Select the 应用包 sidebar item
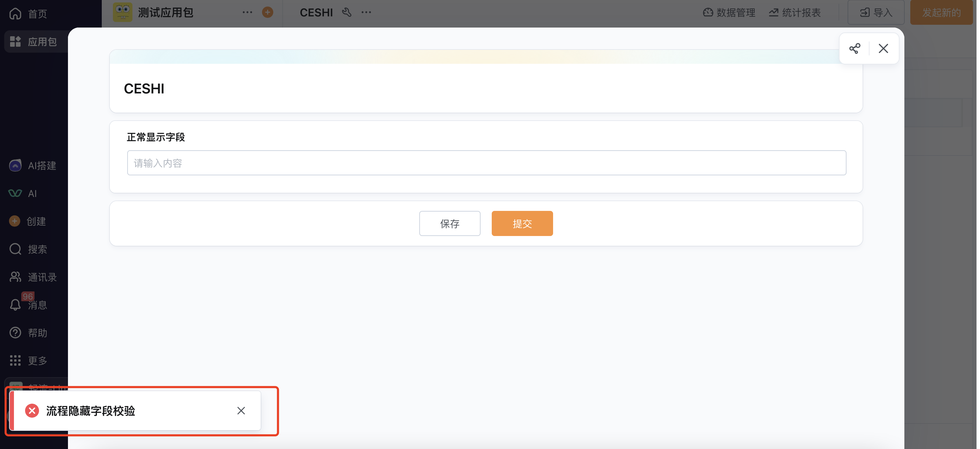The width and height of the screenshot is (980, 449). tap(36, 41)
